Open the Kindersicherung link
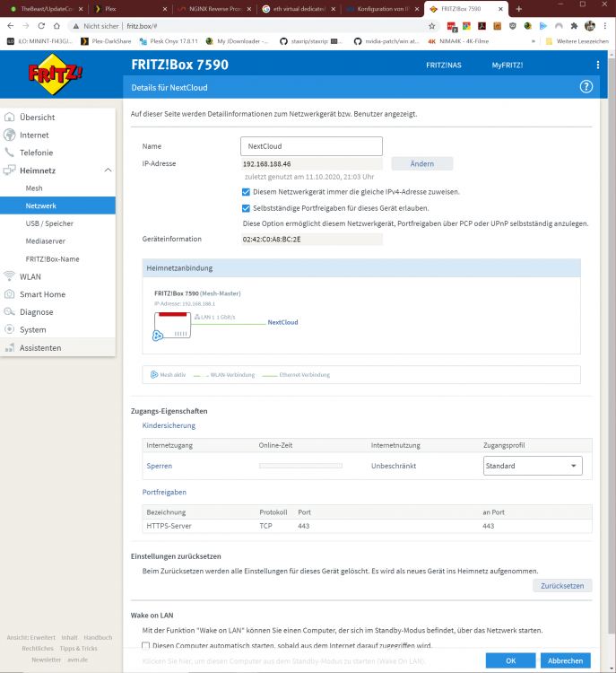The width and height of the screenshot is (616, 673). tap(169, 425)
